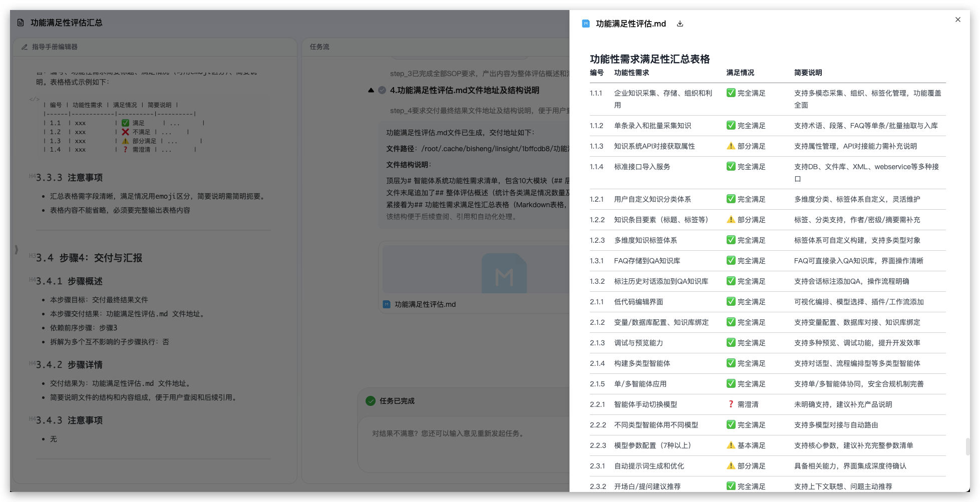
Task: Click the 3.4.2 步骤详情 heading
Action: pos(69,365)
